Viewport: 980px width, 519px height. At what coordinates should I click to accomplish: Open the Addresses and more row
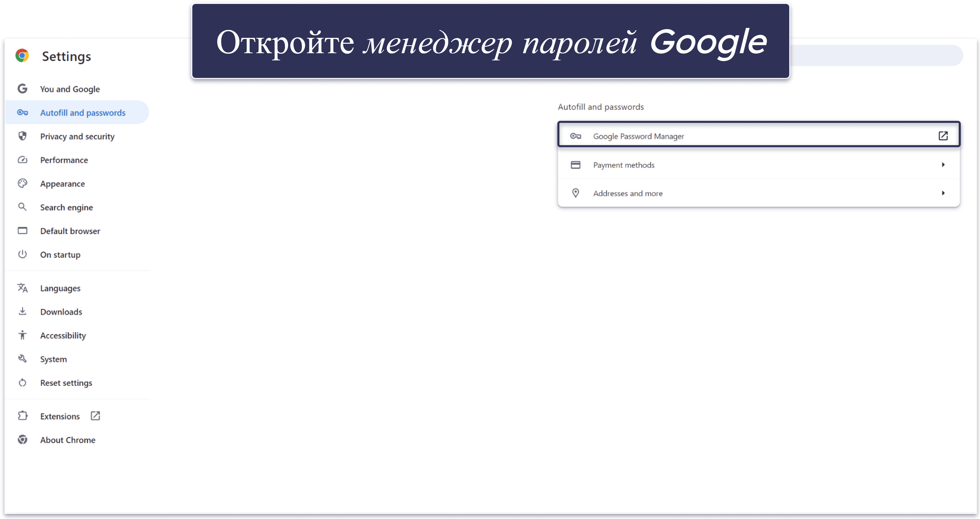click(759, 193)
